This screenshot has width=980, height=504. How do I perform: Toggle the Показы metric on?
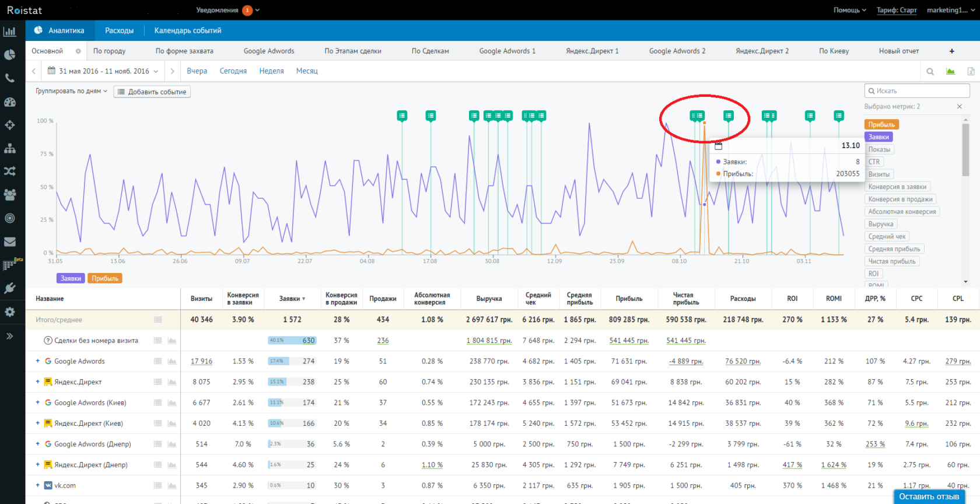tap(879, 149)
